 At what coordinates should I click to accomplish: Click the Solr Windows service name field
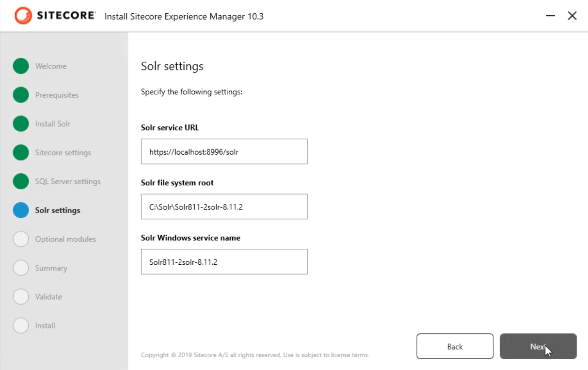[x=224, y=262]
